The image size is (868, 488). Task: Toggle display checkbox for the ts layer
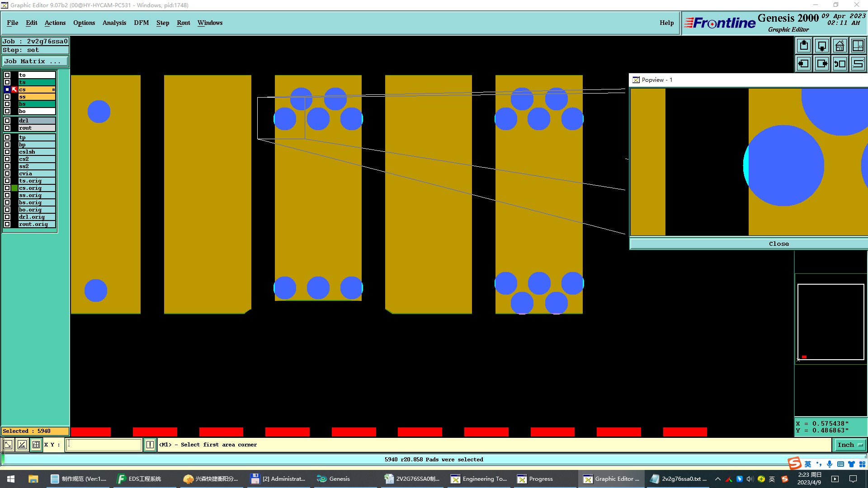tap(7, 82)
